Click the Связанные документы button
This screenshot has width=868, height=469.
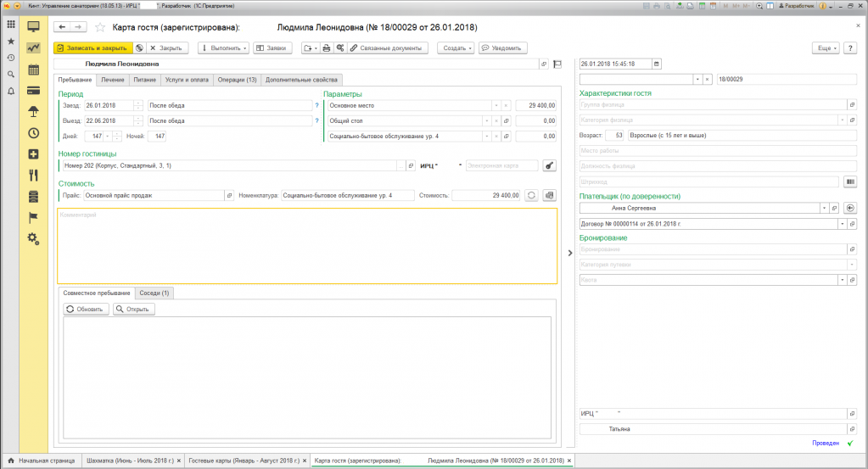click(x=387, y=48)
